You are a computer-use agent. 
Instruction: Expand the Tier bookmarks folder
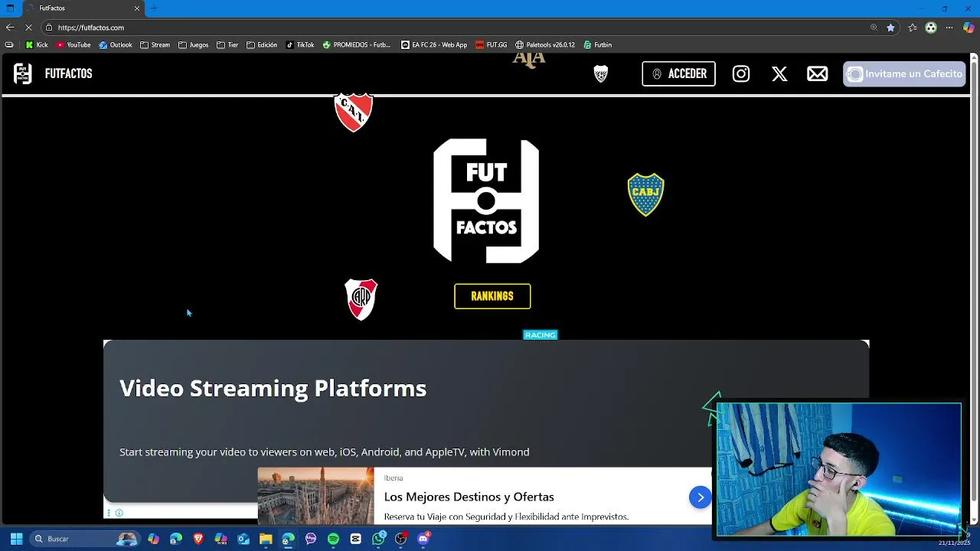(227, 44)
